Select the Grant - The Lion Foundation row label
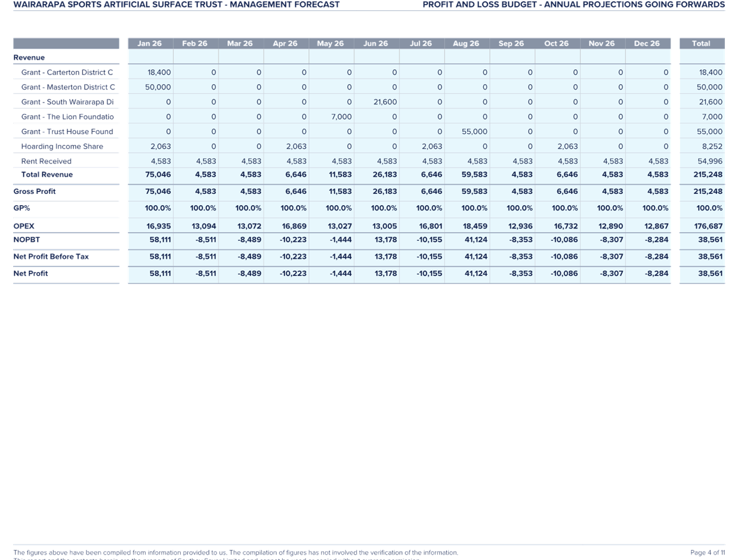Image resolution: width=738 pixels, height=560 pixels. tap(67, 116)
